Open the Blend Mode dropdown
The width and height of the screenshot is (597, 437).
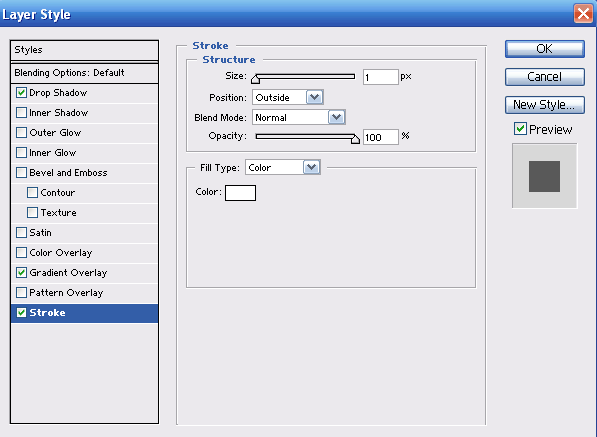[x=299, y=117]
